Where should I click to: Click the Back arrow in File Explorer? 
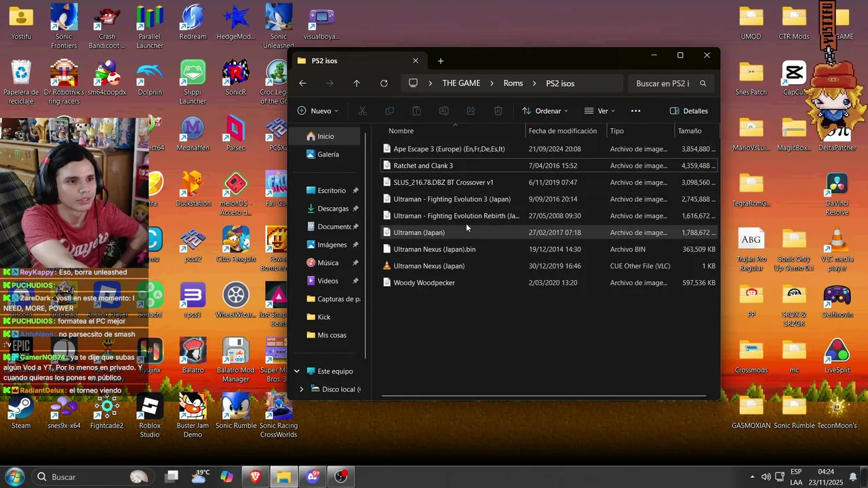(302, 83)
